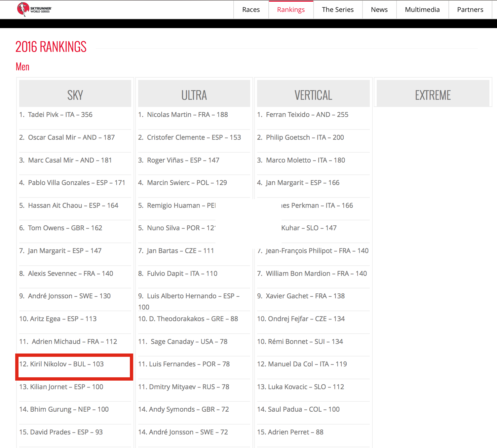Click Tadei Pivk ranking entry

click(x=56, y=115)
